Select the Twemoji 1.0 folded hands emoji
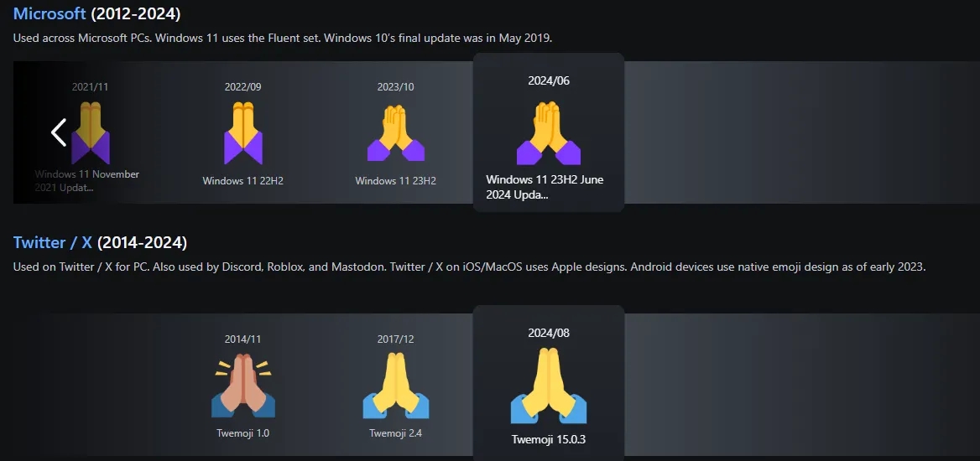Image resolution: width=980 pixels, height=461 pixels. point(243,386)
